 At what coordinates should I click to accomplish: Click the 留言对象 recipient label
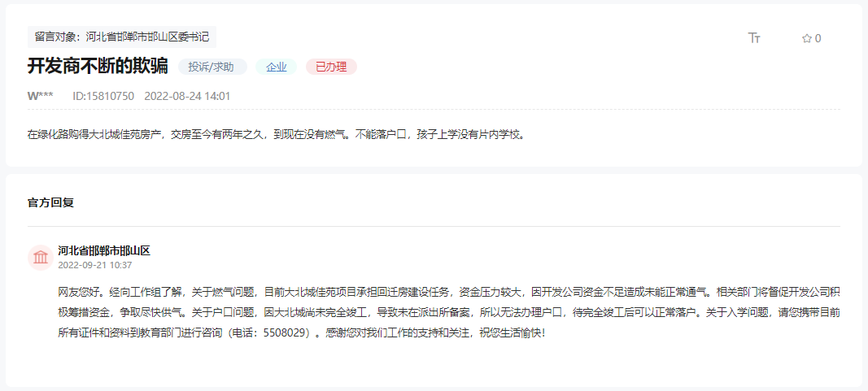pyautogui.click(x=122, y=37)
